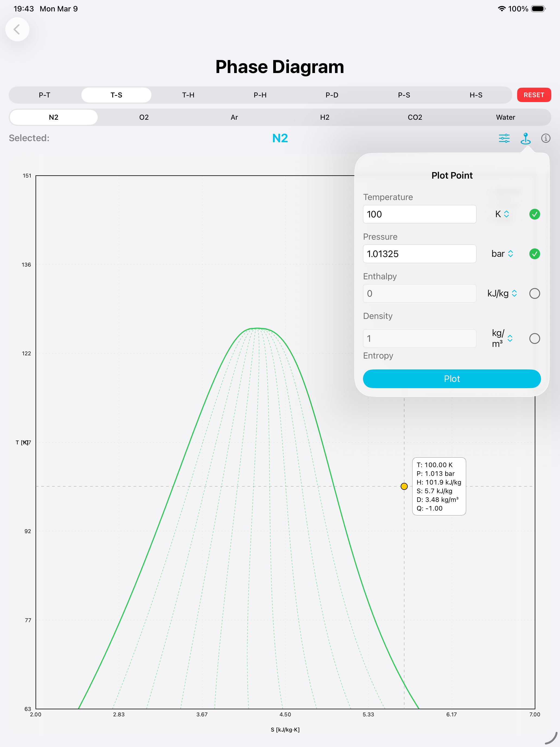Viewport: 560px width, 747px height.
Task: Open the temperature unit K dropdown
Action: [502, 214]
